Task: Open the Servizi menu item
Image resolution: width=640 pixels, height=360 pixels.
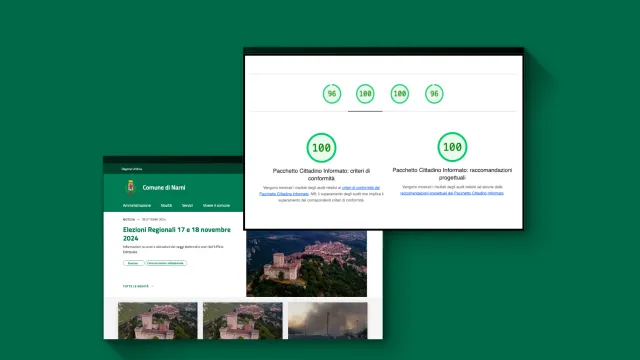Action: tap(187, 206)
